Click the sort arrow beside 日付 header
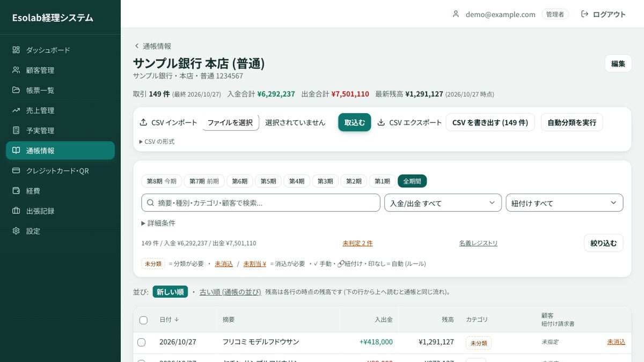Image resolution: width=644 pixels, height=362 pixels. 177,319
